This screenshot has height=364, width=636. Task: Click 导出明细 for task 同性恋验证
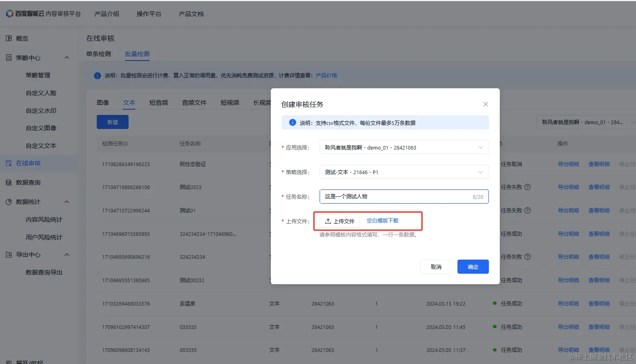[x=568, y=164]
